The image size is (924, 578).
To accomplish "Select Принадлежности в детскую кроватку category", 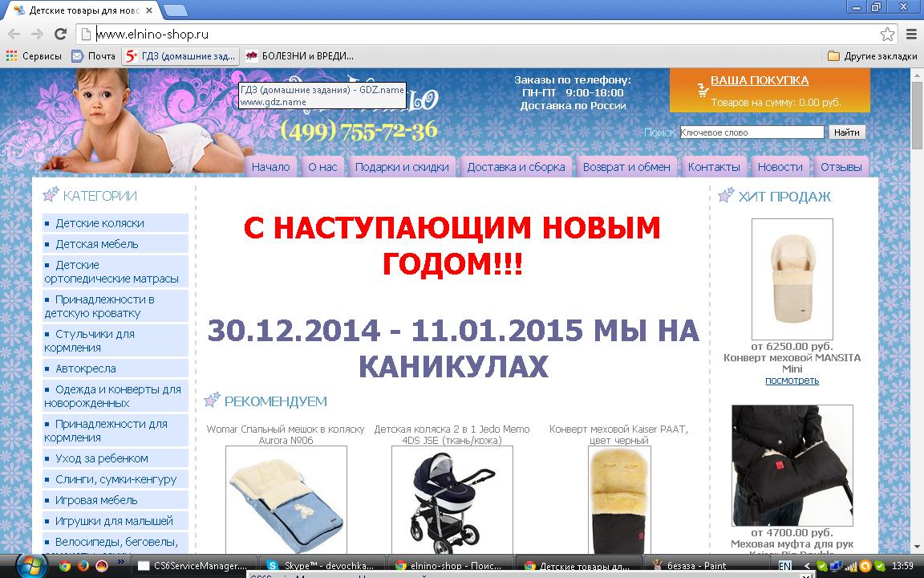I will (115, 306).
